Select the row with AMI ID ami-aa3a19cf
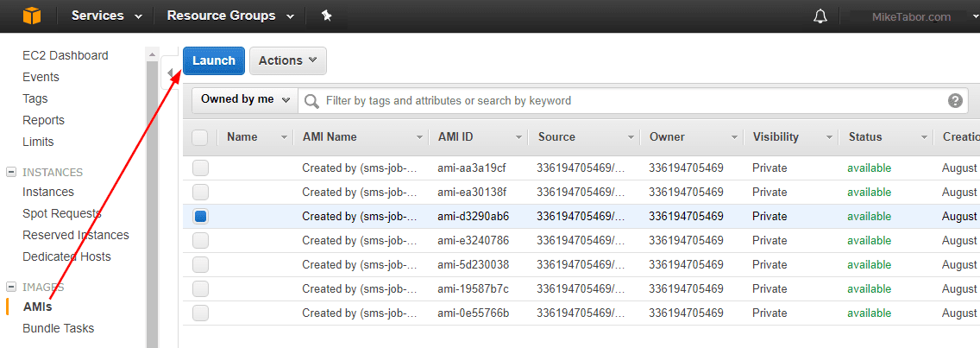980x348 pixels. pyautogui.click(x=581, y=168)
